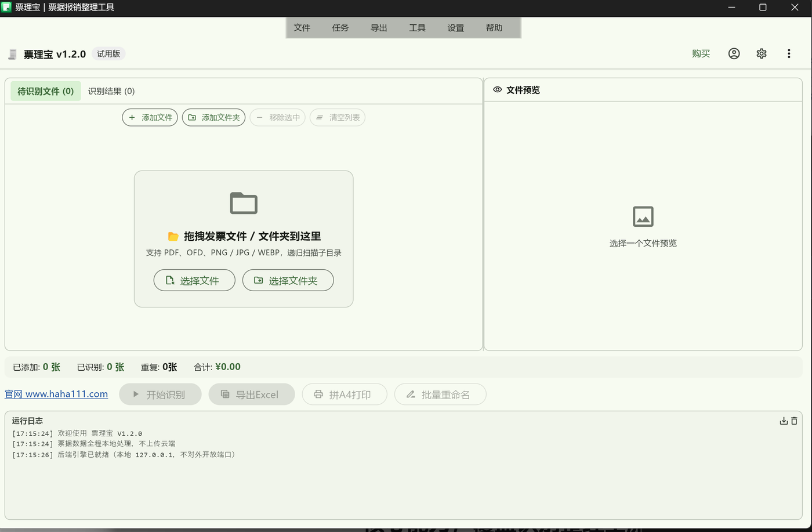Image resolution: width=812 pixels, height=532 pixels.
Task: Click the large gray folder icon in the drop zone
Action: [x=244, y=203]
